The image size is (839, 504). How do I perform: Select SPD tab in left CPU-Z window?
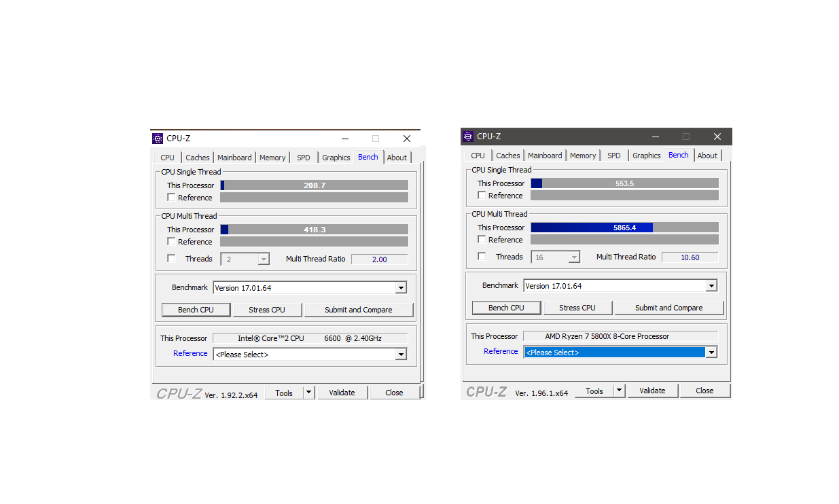pos(304,158)
